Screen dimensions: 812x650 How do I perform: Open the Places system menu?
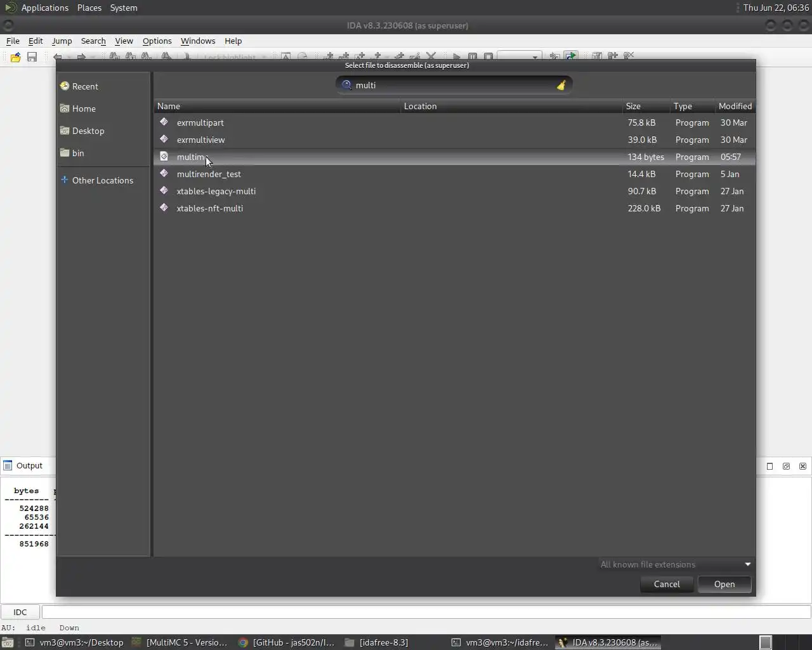coord(89,8)
